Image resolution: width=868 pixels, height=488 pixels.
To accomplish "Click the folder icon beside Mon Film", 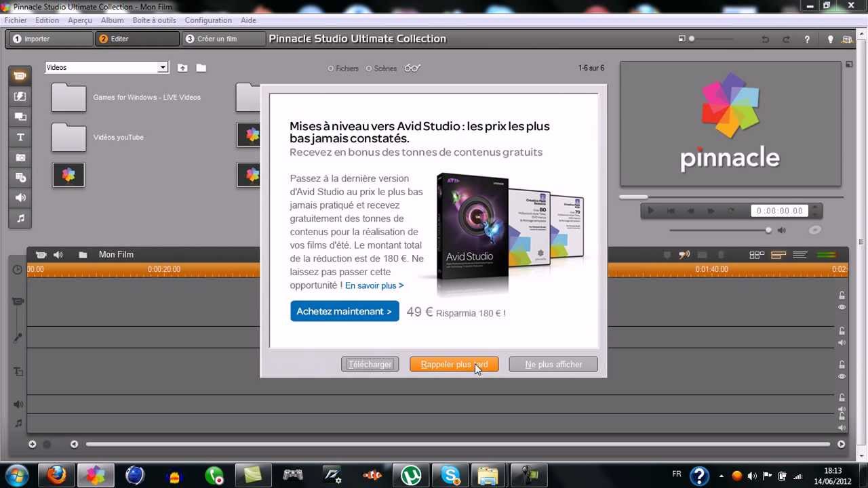I will (x=83, y=255).
